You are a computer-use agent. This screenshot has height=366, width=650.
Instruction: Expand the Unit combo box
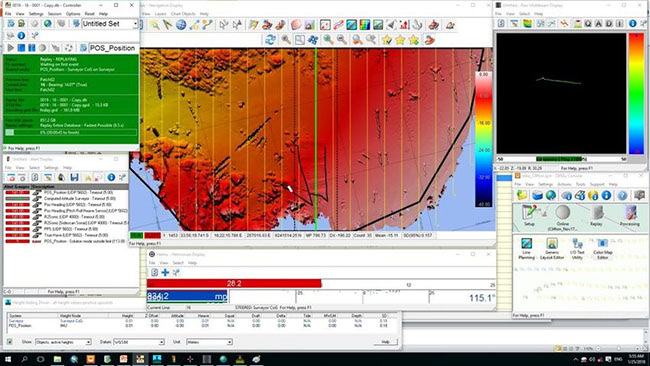(x=209, y=342)
